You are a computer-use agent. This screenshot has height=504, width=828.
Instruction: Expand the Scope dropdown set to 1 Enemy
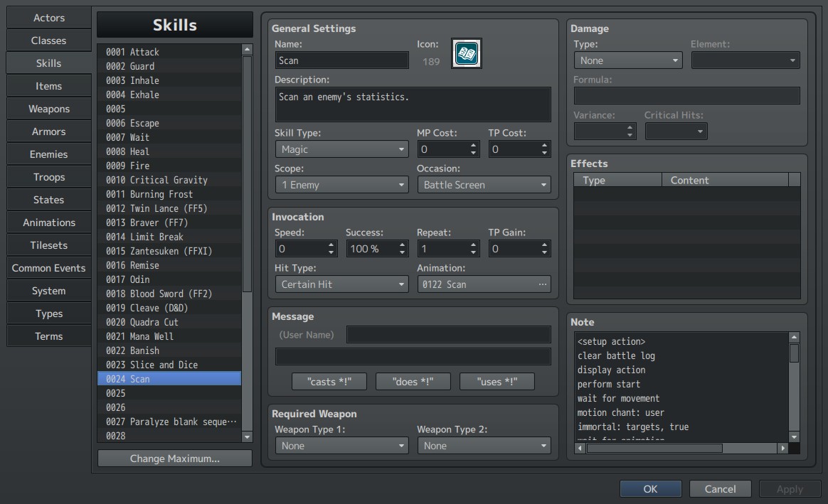click(x=341, y=185)
